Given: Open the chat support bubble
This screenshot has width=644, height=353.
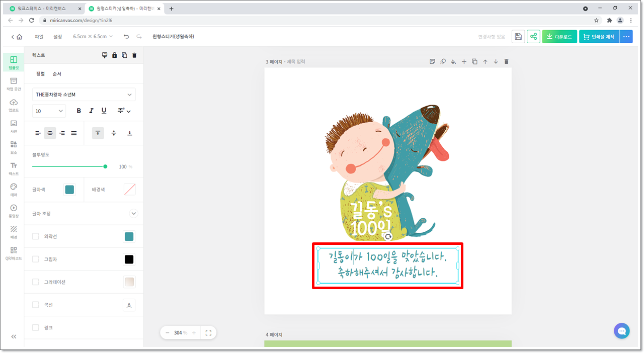Looking at the screenshot, I should (622, 331).
